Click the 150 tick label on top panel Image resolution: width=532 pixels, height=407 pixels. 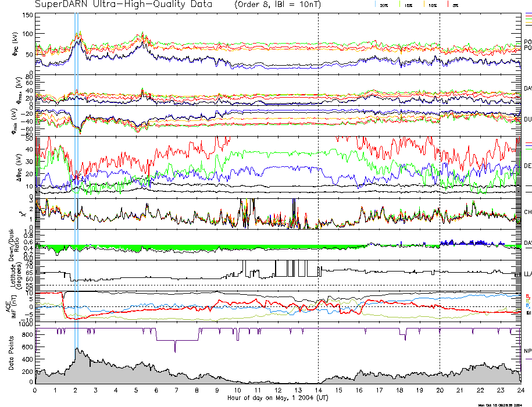click(x=27, y=15)
